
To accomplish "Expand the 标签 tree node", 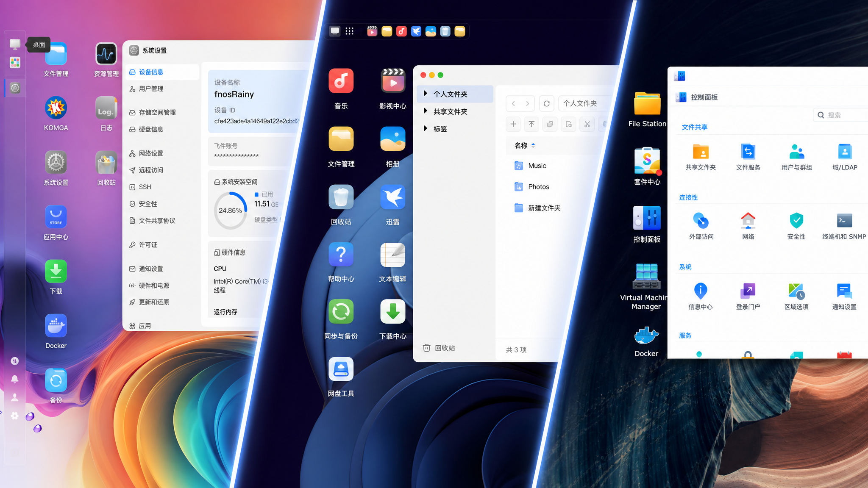I will pyautogui.click(x=425, y=128).
